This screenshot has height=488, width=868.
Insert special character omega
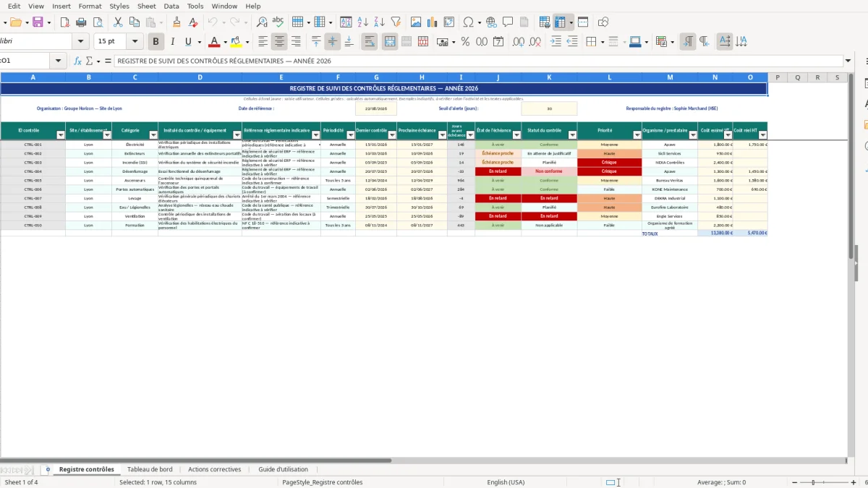468,22
